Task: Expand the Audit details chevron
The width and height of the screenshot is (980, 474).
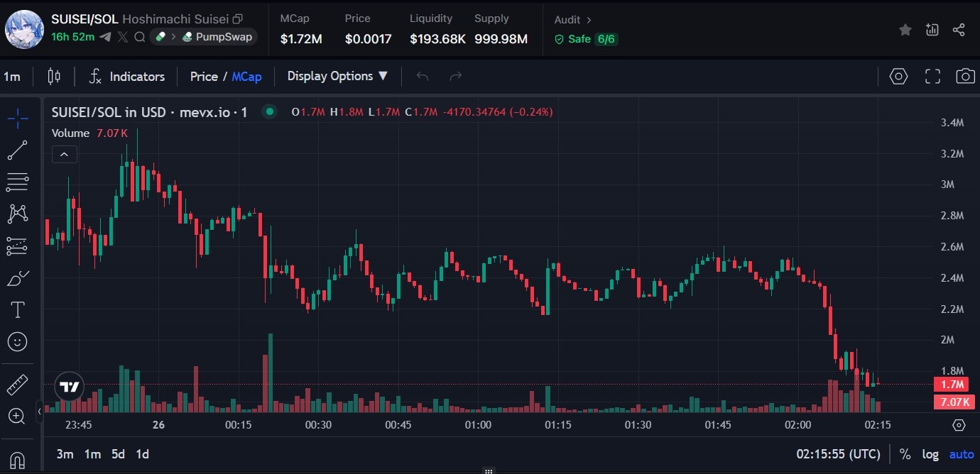Action: tap(589, 20)
